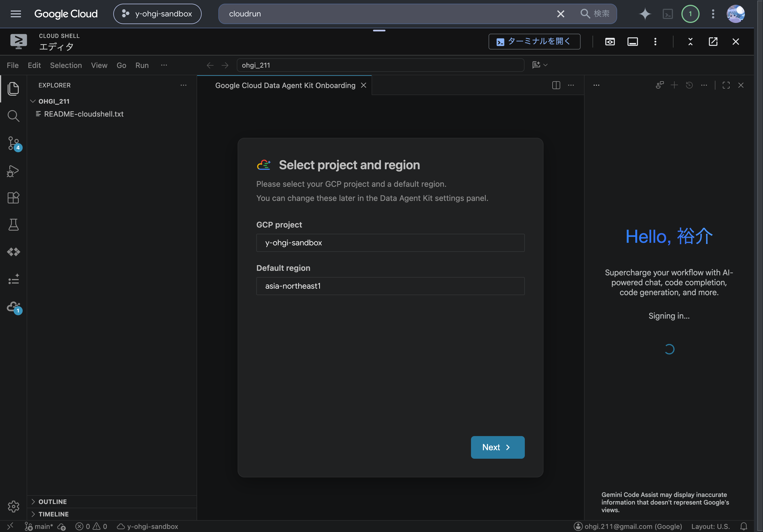Click the ohgi_211 command center field

pos(380,65)
